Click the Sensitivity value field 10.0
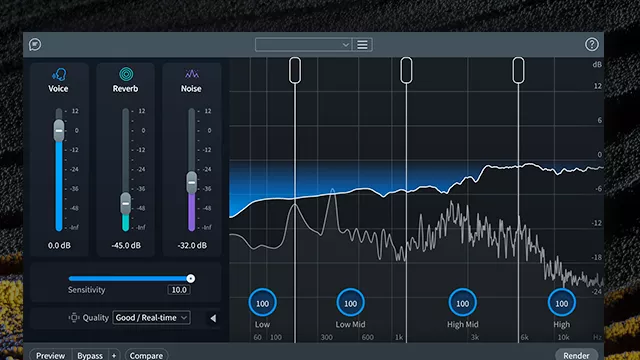640x360 pixels. (179, 290)
